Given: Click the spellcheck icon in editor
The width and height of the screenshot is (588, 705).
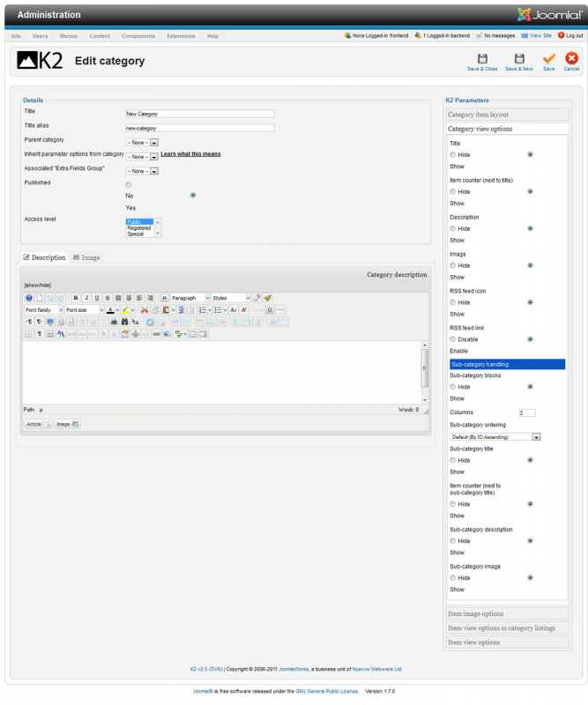Looking at the screenshot, I should (x=179, y=334).
